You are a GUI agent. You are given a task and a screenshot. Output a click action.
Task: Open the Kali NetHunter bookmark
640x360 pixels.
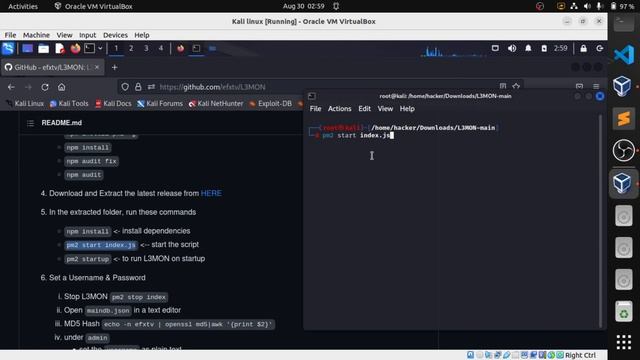point(216,104)
